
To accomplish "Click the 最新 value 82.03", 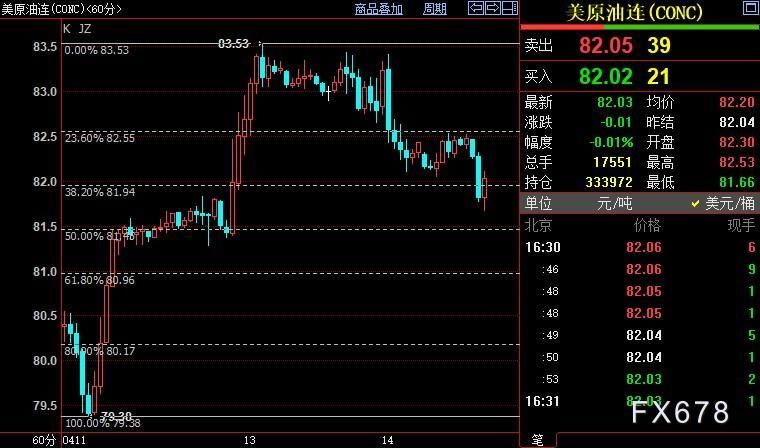I will coord(615,102).
